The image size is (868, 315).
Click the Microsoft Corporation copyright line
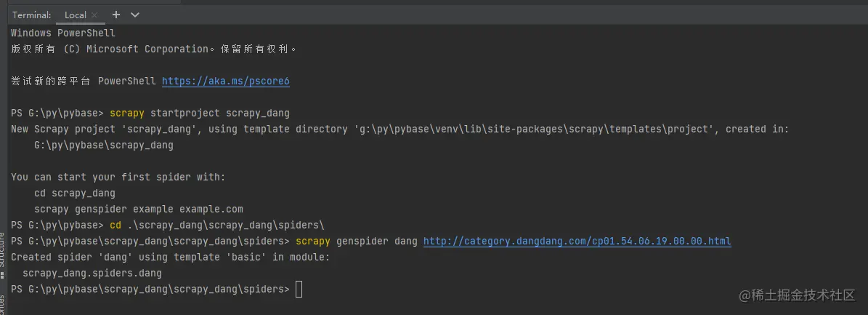154,49
